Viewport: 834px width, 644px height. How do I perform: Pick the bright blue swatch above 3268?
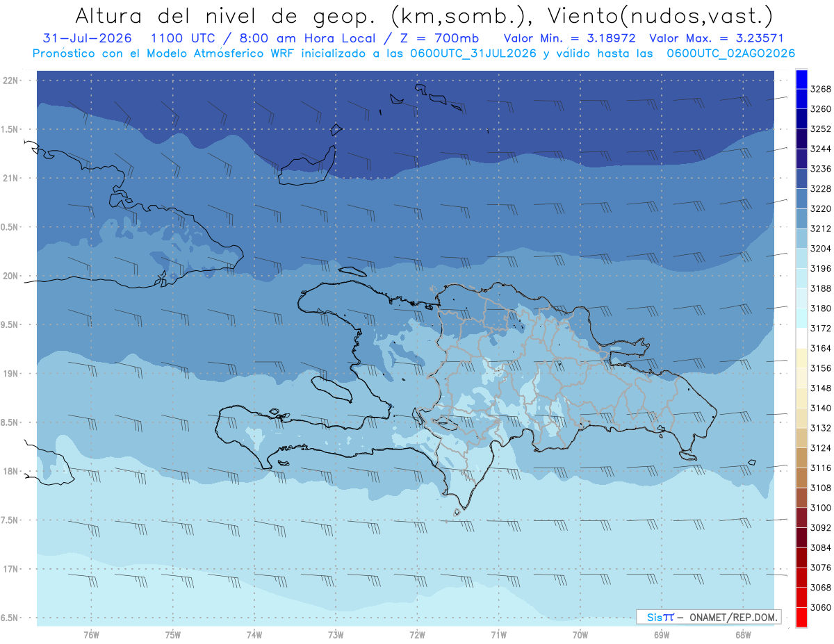(801, 79)
